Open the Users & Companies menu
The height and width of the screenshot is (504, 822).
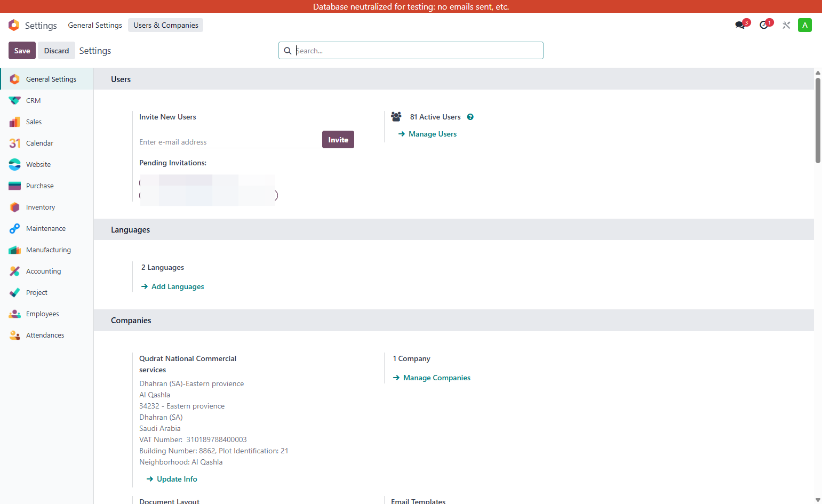(165, 25)
